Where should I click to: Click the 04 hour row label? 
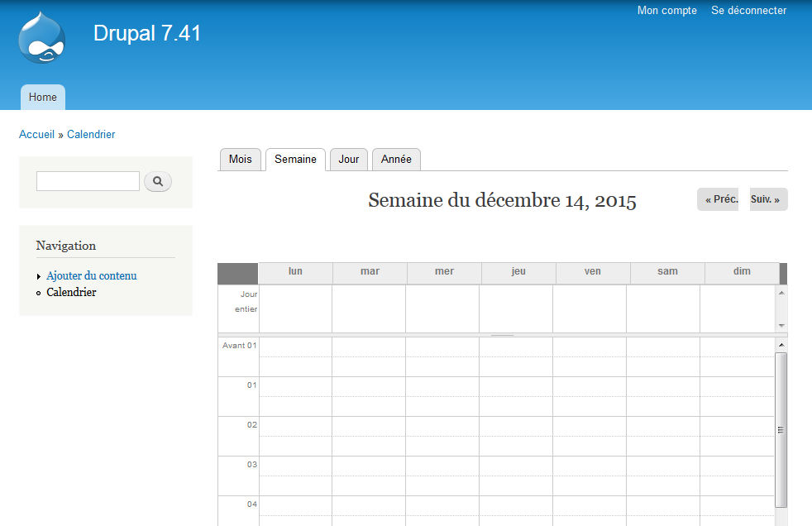click(251, 504)
